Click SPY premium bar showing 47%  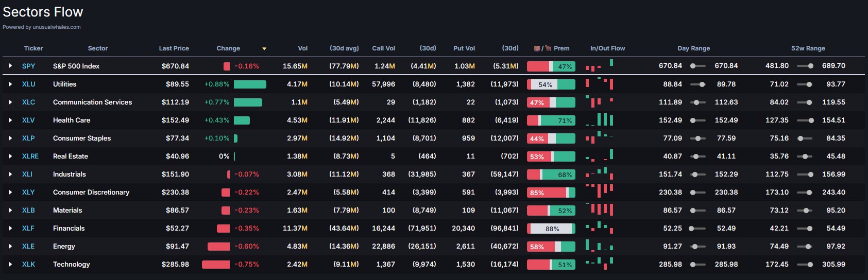coord(551,66)
